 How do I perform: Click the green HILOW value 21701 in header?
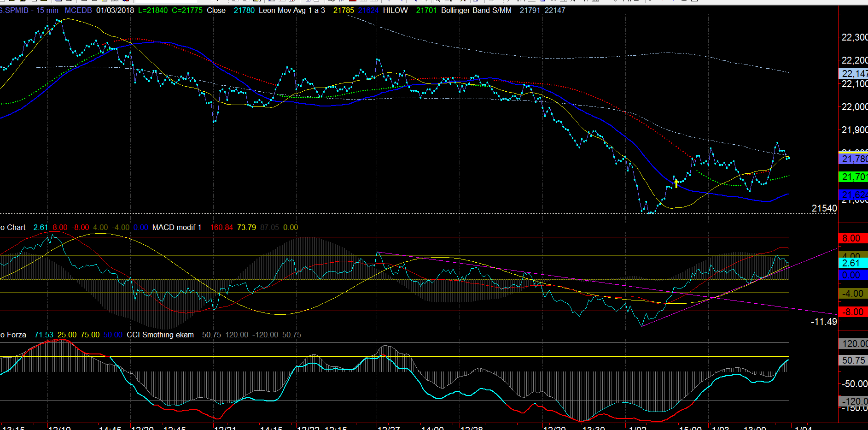tap(426, 10)
